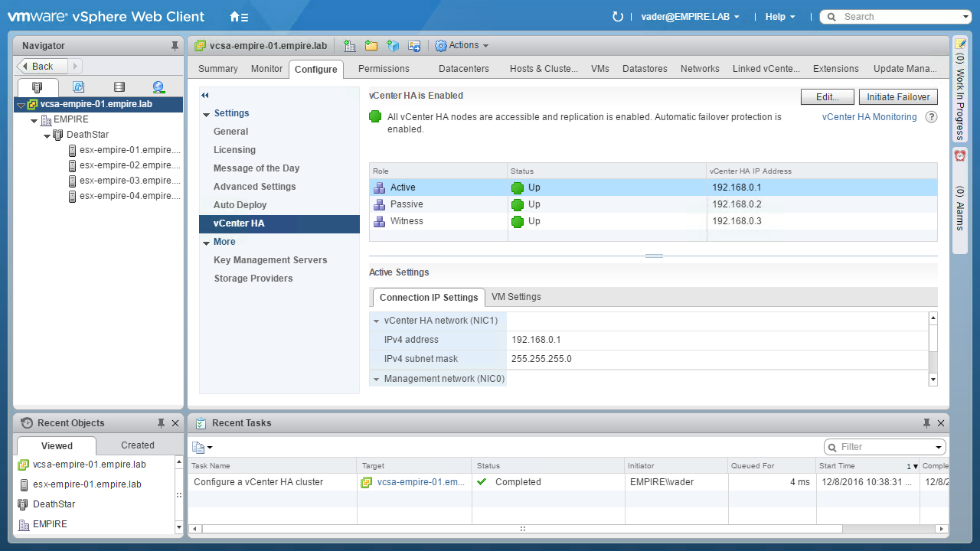
Task: Expand Management network (NIC0) section
Action: tap(376, 380)
